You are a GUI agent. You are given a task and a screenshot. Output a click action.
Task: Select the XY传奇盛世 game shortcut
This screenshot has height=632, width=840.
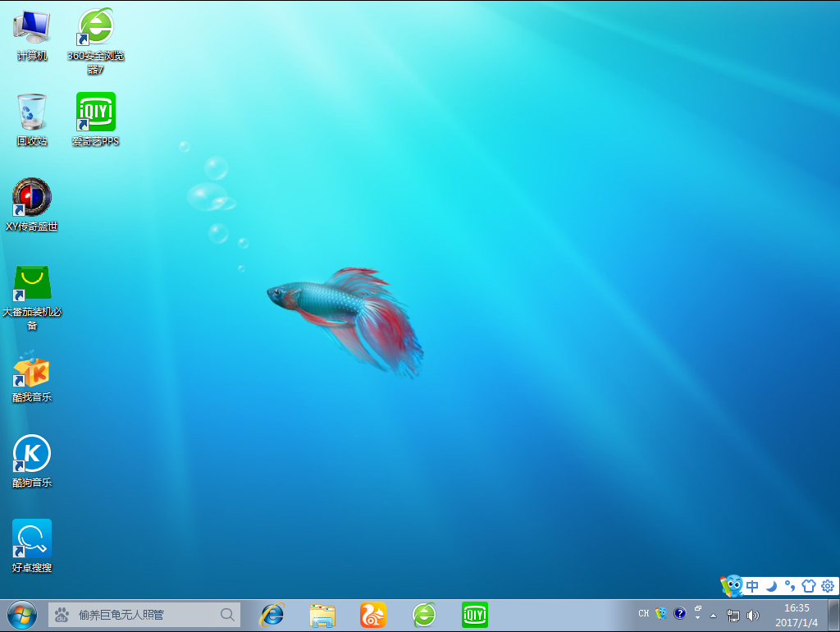pos(32,204)
